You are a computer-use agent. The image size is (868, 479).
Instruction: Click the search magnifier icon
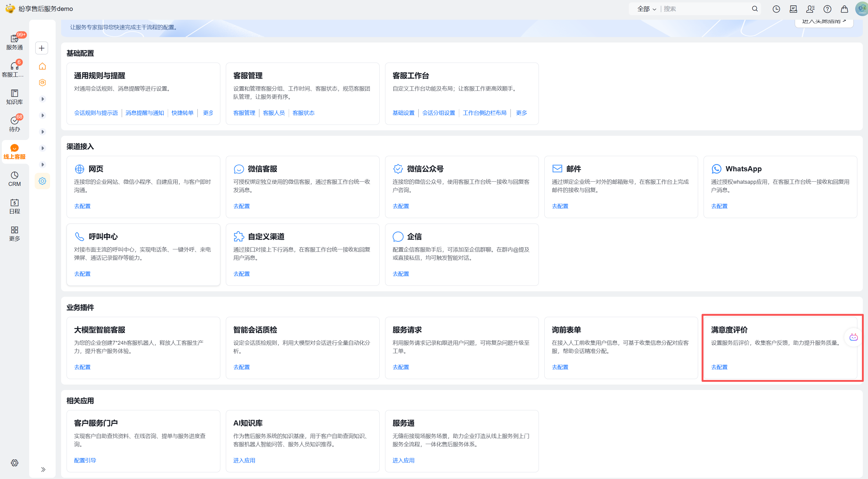[x=754, y=9]
